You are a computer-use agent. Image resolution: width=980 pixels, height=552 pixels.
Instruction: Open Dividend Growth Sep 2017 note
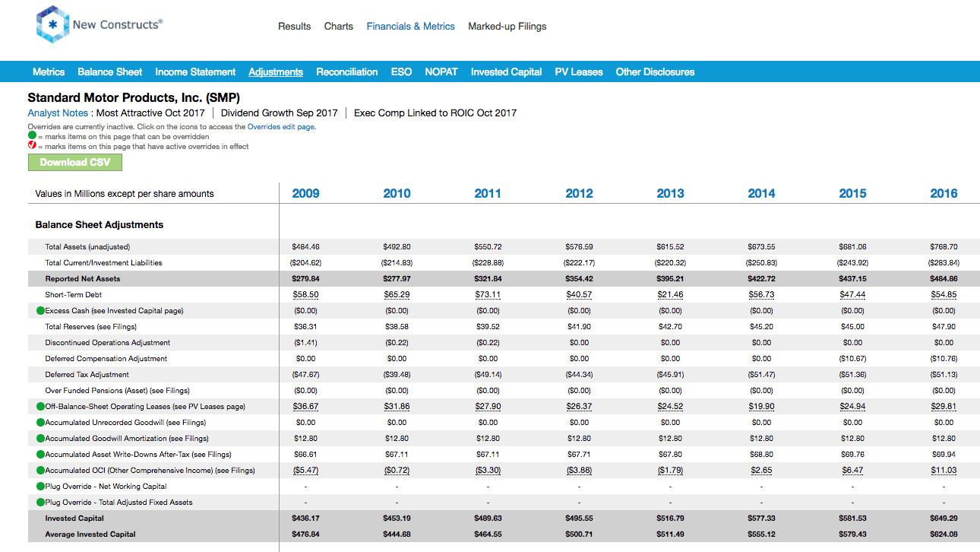pyautogui.click(x=280, y=113)
